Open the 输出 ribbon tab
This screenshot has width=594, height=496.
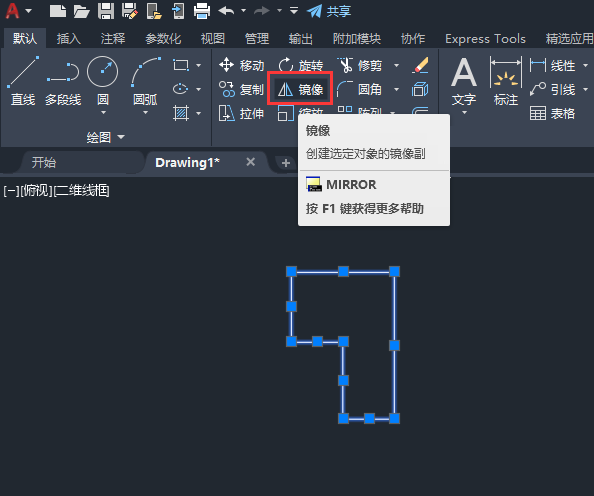301,38
